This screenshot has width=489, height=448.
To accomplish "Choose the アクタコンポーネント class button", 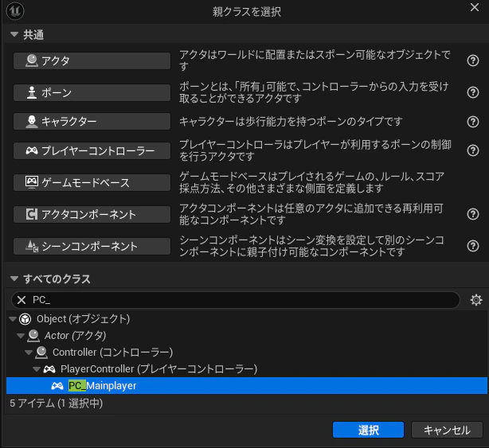I will pyautogui.click(x=92, y=214).
